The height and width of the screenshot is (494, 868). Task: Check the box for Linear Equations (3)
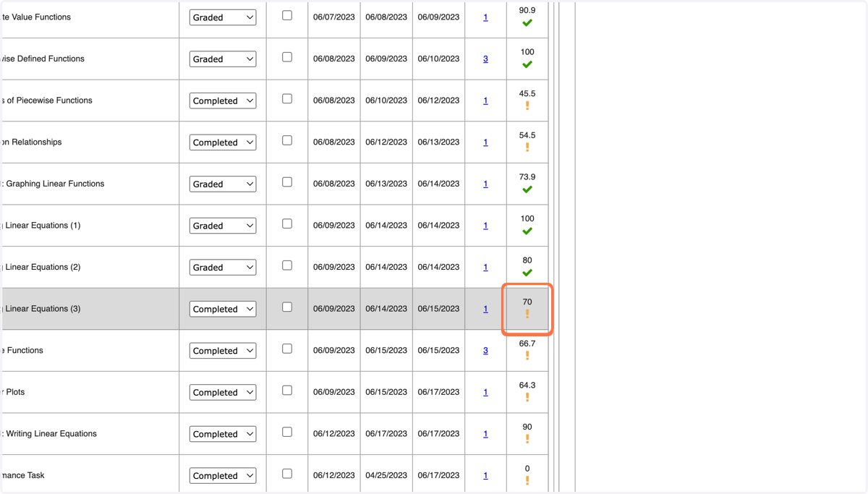pyautogui.click(x=287, y=307)
